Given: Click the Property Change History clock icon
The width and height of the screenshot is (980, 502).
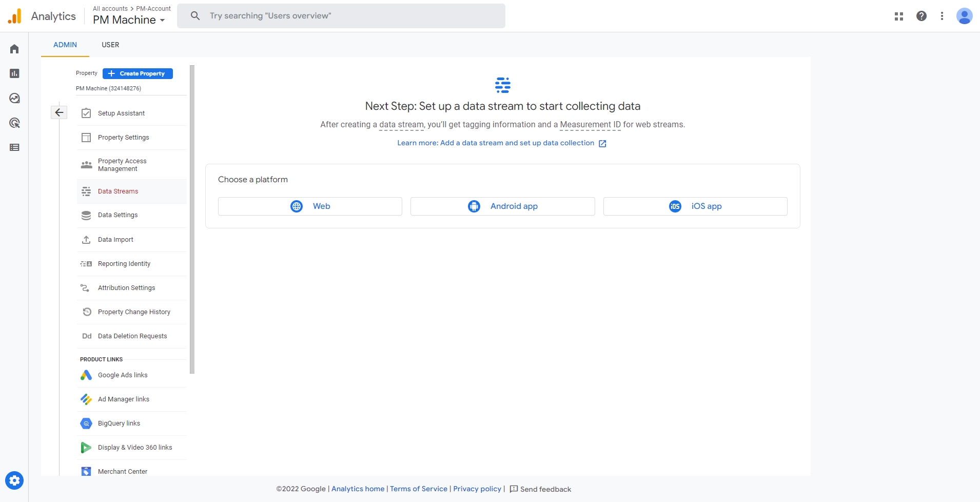Looking at the screenshot, I should (x=87, y=312).
